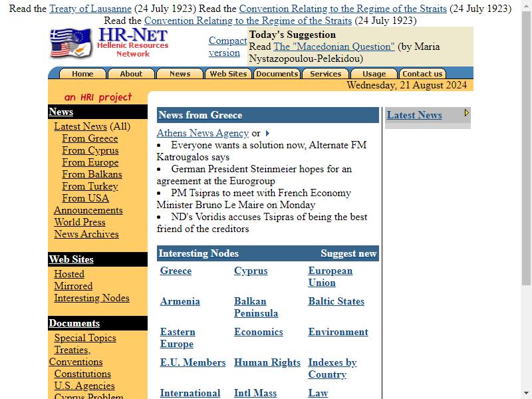532x399 pixels.
Task: Open the Mirrored web sites link
Action: (73, 286)
